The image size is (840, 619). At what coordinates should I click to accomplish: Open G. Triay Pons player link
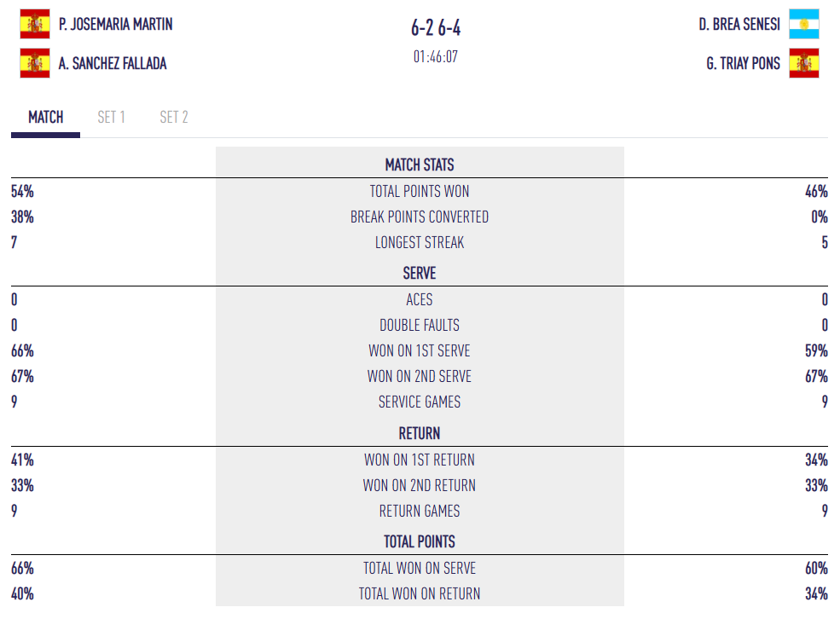pyautogui.click(x=743, y=64)
